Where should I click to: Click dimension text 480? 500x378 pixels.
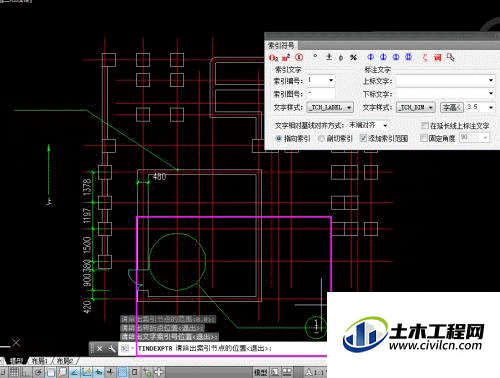pyautogui.click(x=159, y=177)
